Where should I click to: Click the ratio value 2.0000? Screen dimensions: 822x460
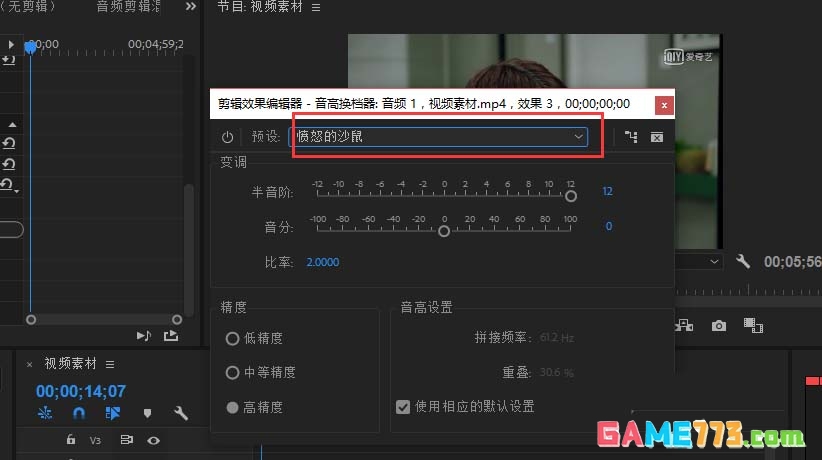(322, 262)
